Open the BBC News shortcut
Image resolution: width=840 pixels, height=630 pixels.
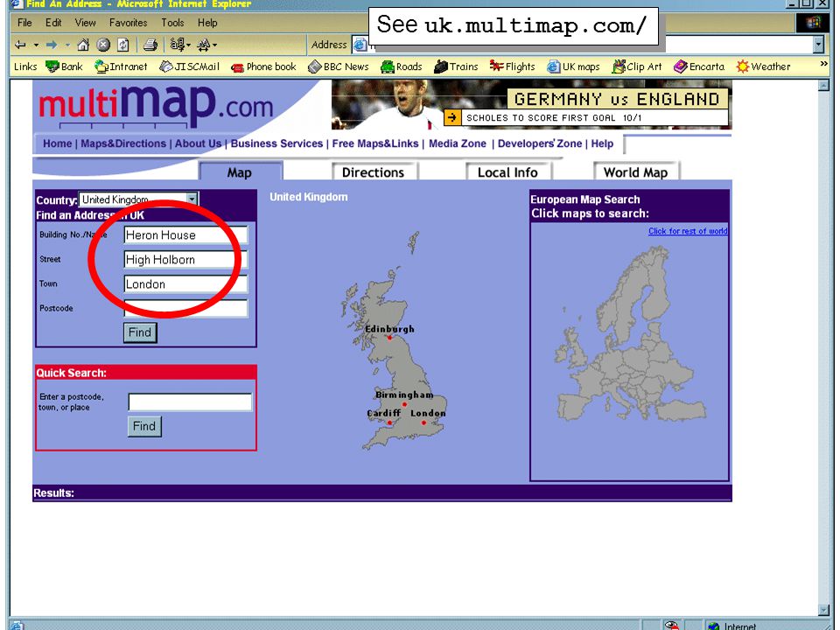coord(338,66)
